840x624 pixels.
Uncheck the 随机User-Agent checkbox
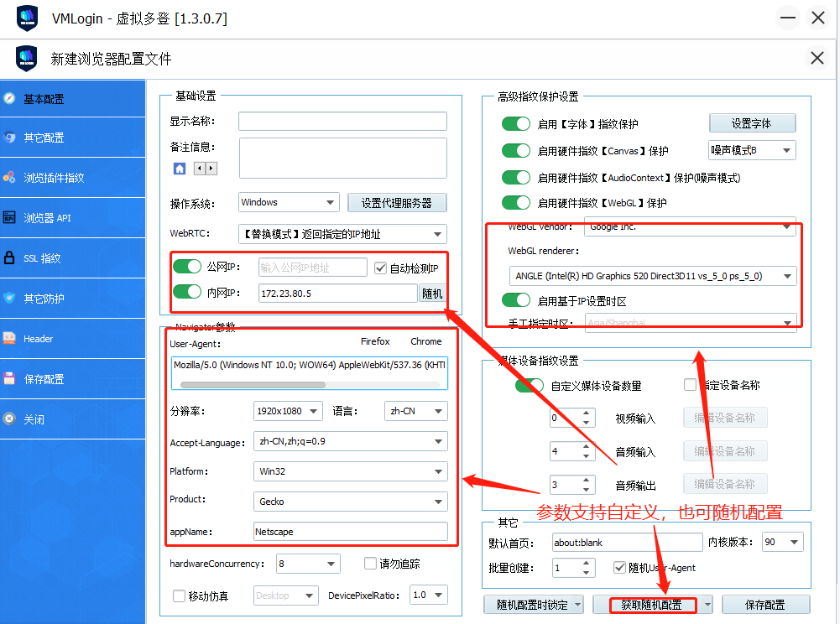pos(620,567)
